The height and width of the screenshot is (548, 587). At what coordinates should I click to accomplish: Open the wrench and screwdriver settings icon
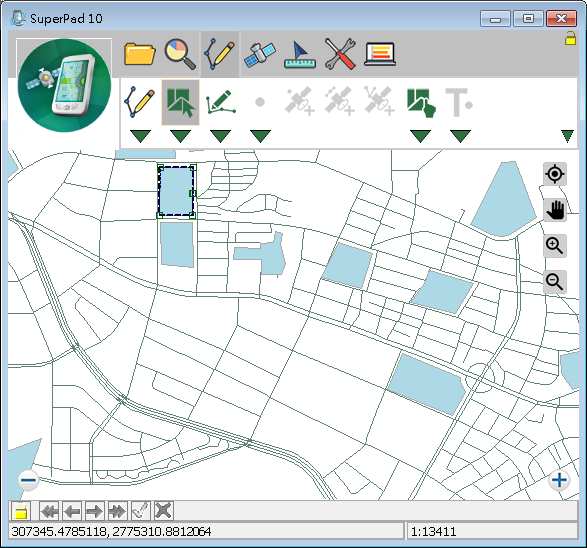pos(340,54)
